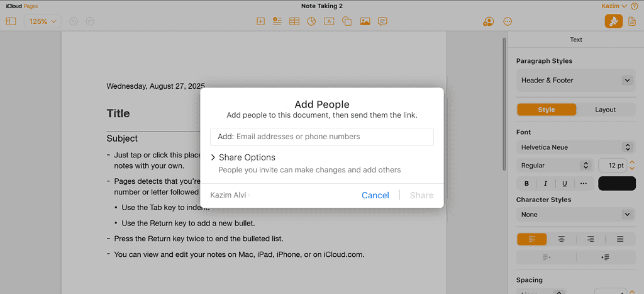This screenshot has height=294, width=644.
Task: Click the collaborate add-person icon
Action: coord(488,21)
